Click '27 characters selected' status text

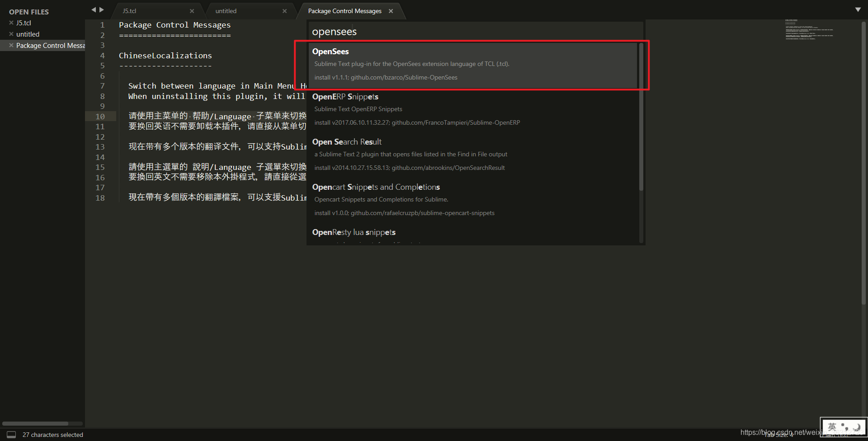(53, 435)
